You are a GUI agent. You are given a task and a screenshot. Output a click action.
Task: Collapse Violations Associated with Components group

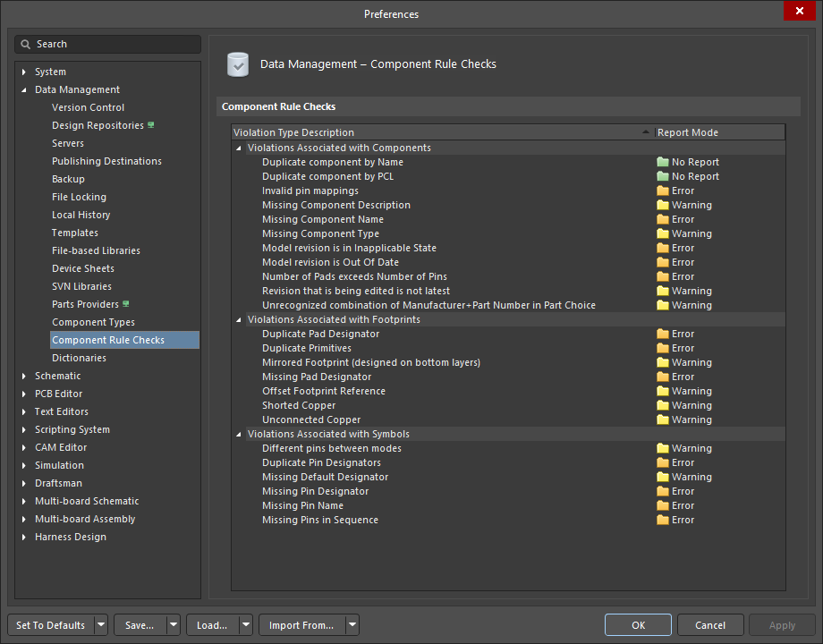(x=239, y=148)
